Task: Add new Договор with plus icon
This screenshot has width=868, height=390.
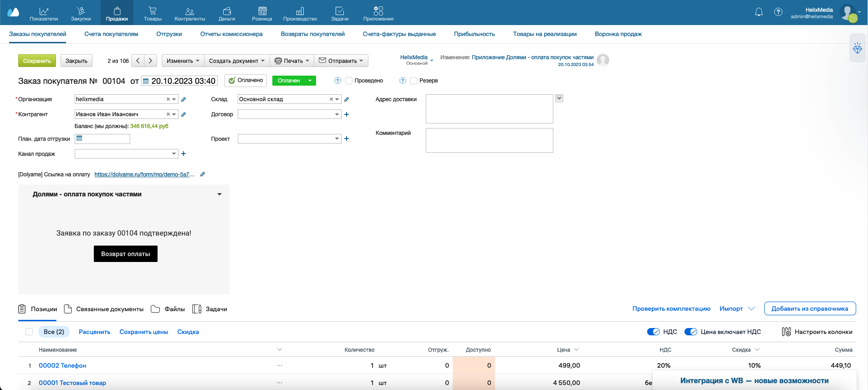Action: 347,114
